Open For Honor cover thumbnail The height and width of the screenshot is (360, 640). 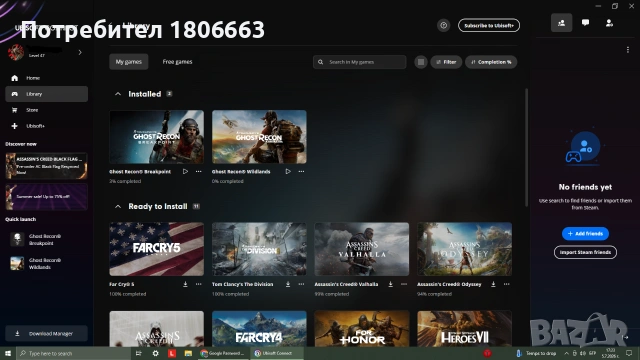[x=362, y=329]
